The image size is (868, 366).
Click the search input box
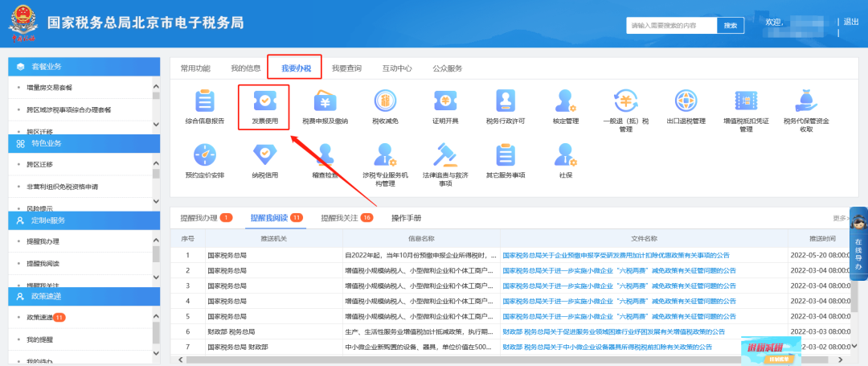click(x=671, y=26)
